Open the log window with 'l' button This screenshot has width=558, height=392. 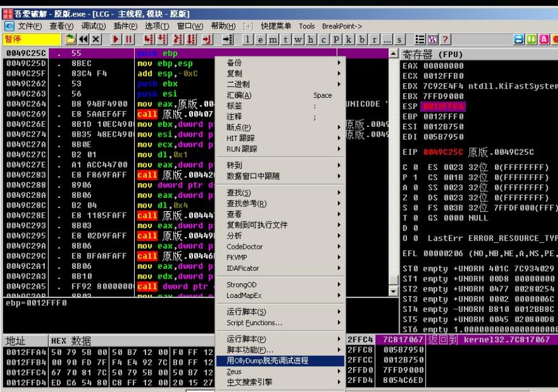(247, 39)
